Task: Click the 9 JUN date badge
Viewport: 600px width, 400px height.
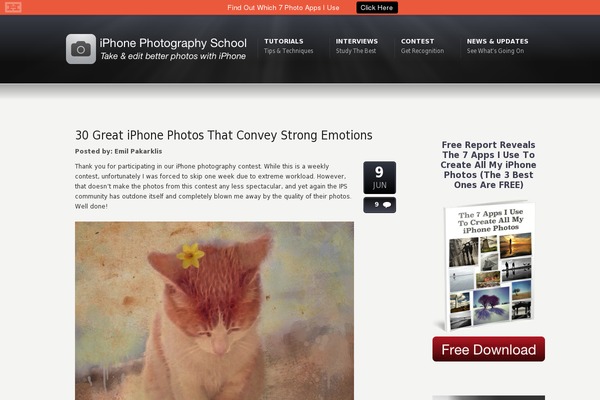Action: click(x=380, y=178)
